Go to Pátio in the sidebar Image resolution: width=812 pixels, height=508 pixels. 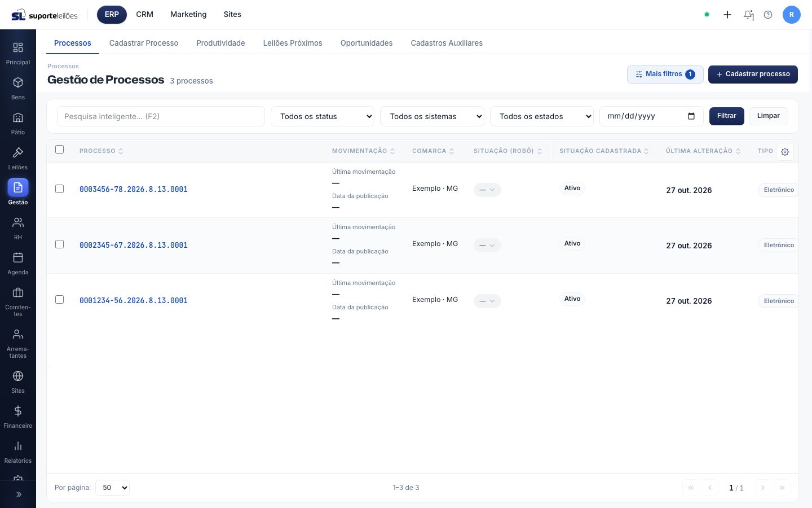pyautogui.click(x=18, y=123)
